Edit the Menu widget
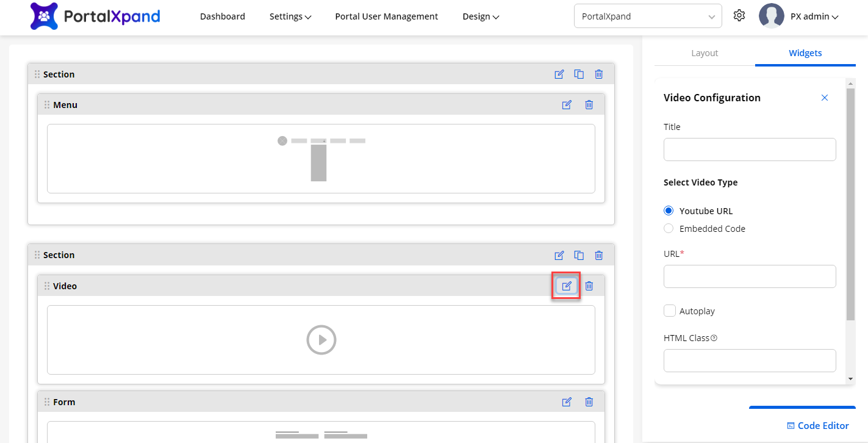Screen dimensions: 868x443 [567, 105]
